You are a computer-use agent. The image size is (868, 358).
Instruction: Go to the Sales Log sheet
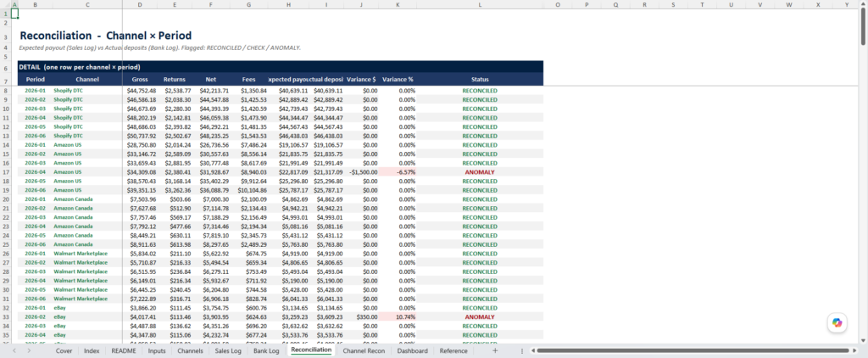tap(228, 351)
